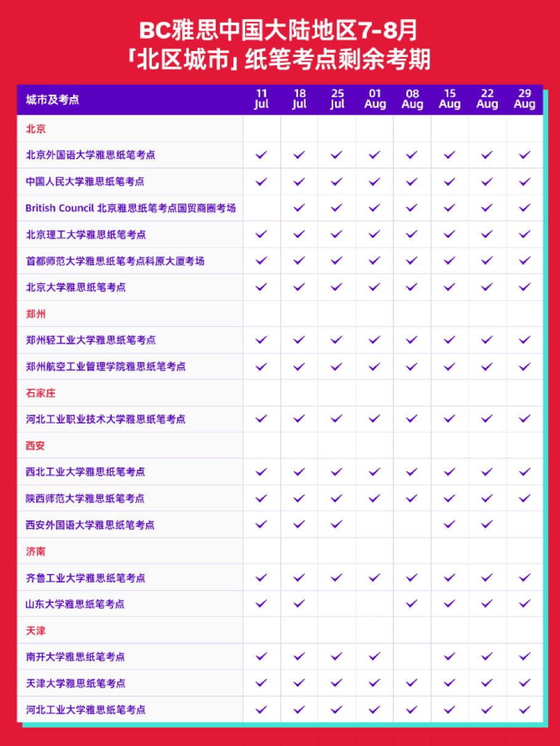
Task: Select 西北工业大学雅思纸笔考点 row label
Action: [85, 473]
